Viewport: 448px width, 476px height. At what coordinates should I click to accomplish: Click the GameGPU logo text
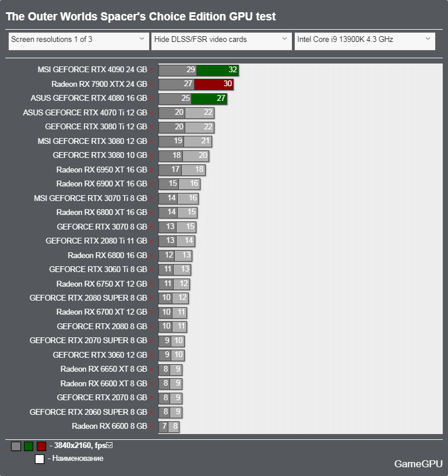tap(418, 464)
